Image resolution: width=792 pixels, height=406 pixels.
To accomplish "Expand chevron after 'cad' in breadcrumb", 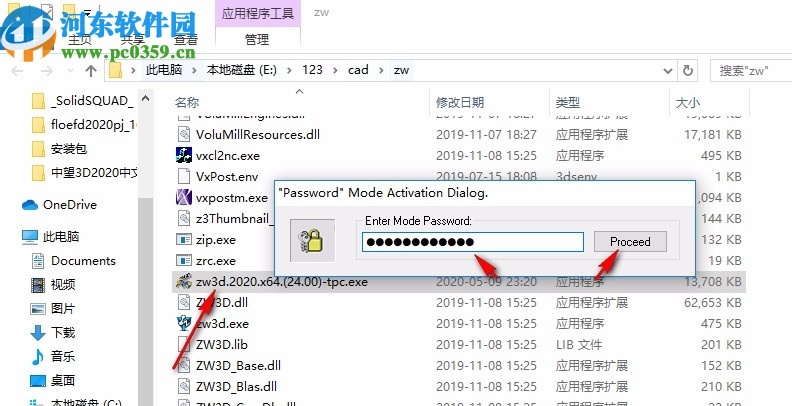I will (381, 70).
